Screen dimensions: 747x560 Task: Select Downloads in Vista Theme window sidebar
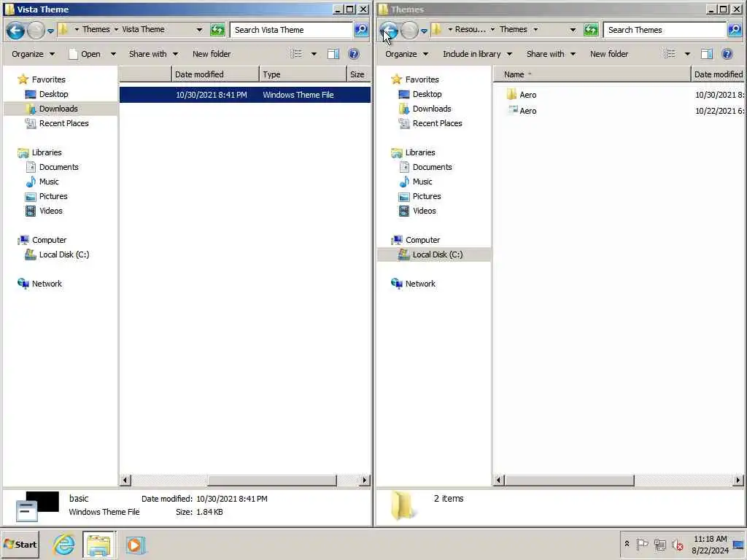(58, 109)
